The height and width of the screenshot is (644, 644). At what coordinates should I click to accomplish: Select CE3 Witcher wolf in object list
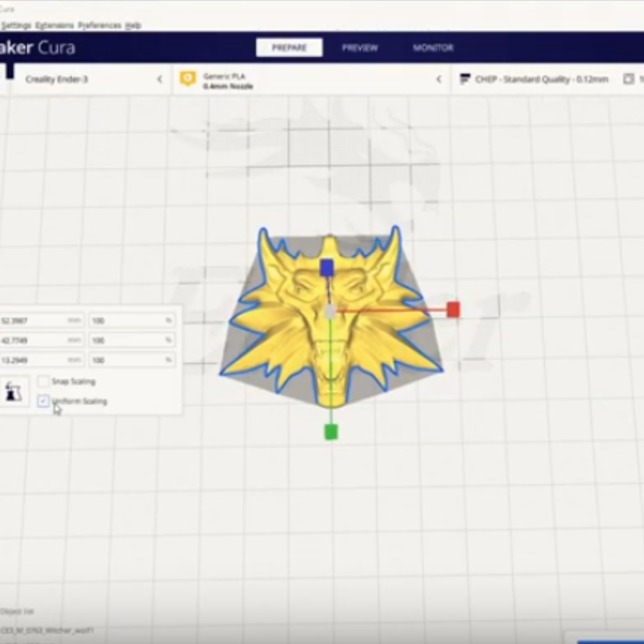pyautogui.click(x=47, y=630)
